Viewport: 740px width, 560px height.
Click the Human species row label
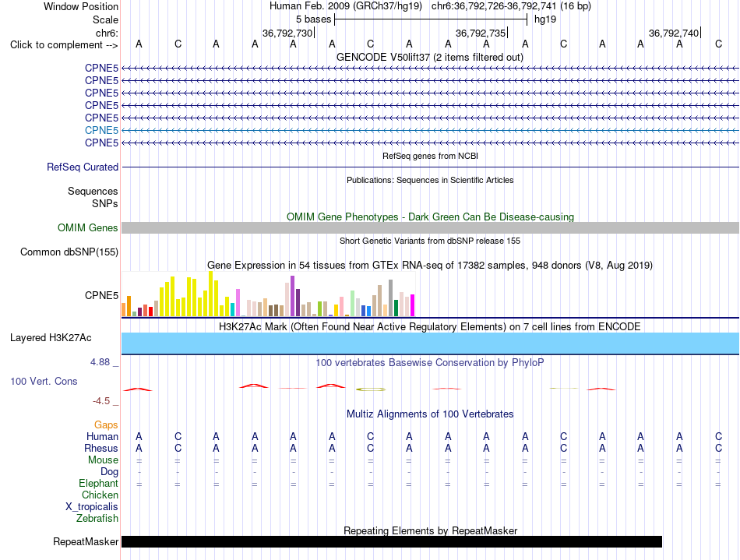[102, 436]
